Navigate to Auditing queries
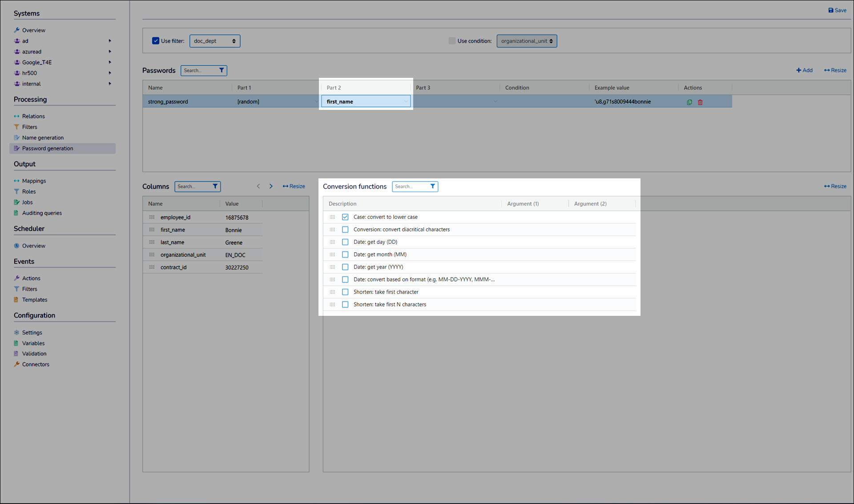 pyautogui.click(x=42, y=213)
